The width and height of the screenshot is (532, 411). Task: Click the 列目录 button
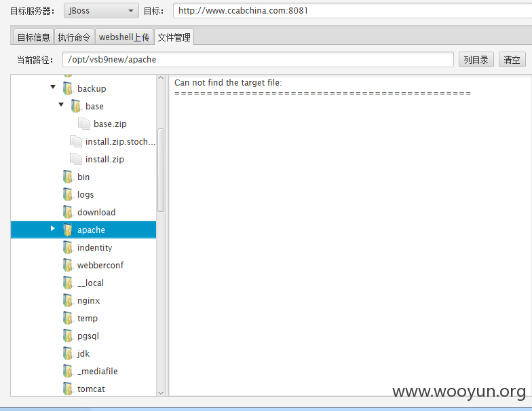pyautogui.click(x=476, y=60)
